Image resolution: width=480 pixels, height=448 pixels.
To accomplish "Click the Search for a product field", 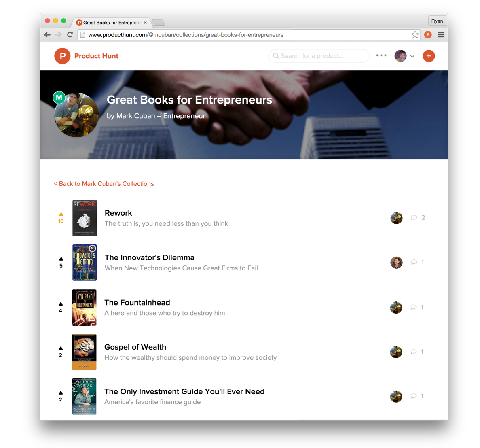I will click(319, 56).
